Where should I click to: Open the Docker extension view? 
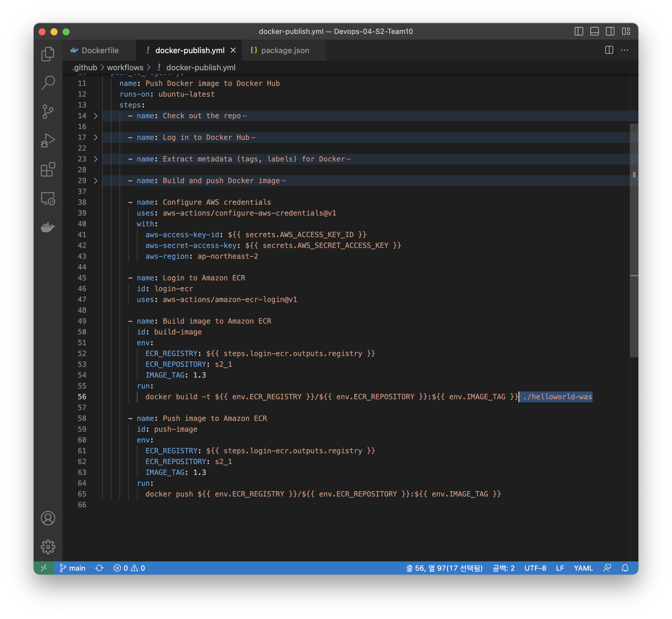[x=47, y=227]
